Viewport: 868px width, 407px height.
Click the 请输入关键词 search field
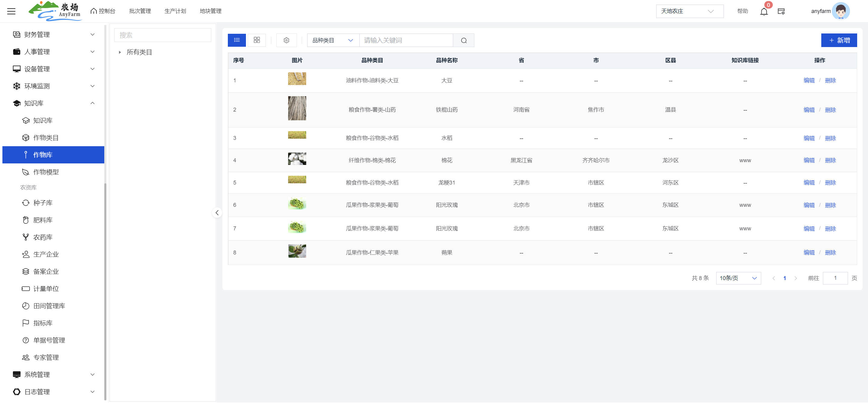click(406, 40)
